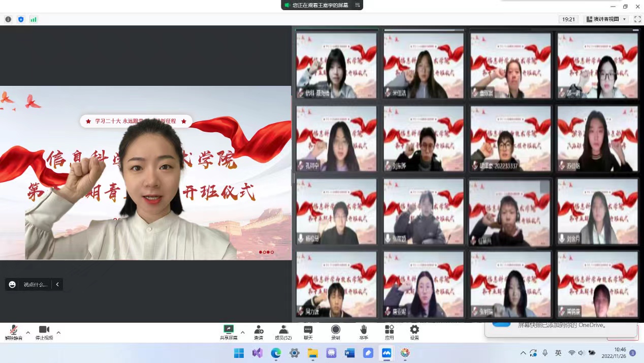Image resolution: width=644 pixels, height=363 pixels.
Task: Open the speaker view (演讲者视图) dropdown
Action: click(x=606, y=19)
